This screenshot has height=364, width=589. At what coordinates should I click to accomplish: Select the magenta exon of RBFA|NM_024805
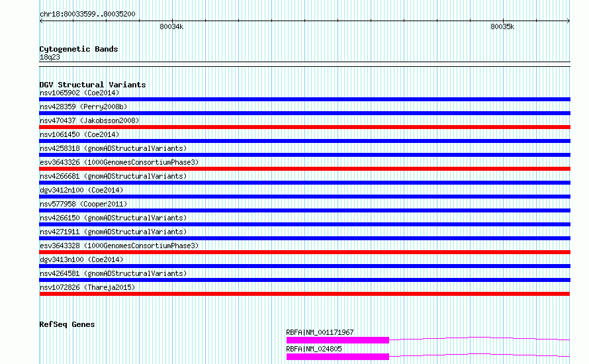tap(338, 357)
